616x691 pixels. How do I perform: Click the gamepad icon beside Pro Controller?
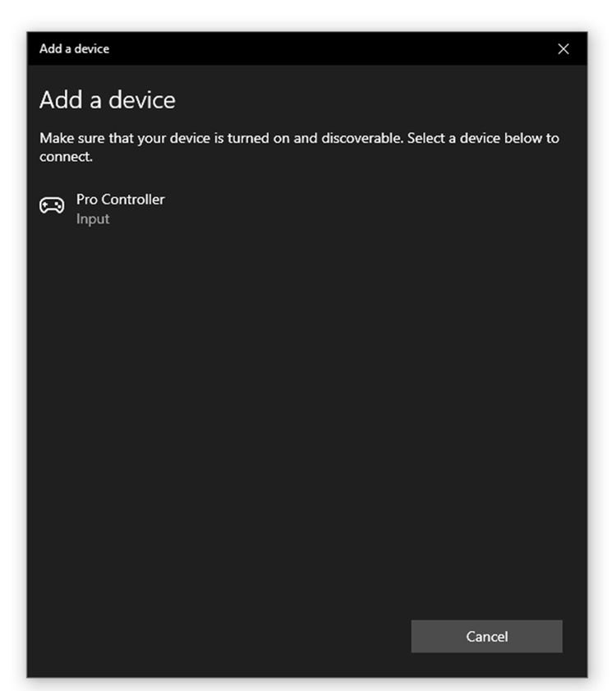[x=52, y=205]
